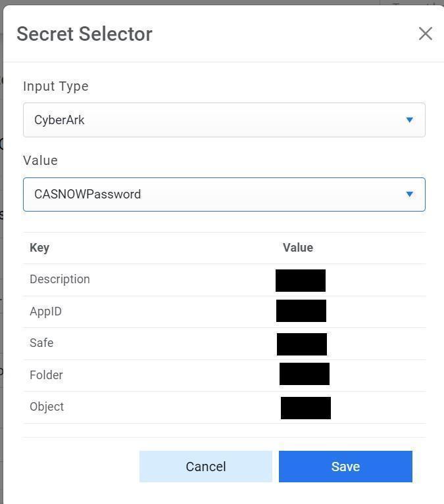Open the CASNOWPassword value dropdown
Viewport: 444px width, 504px height.
coord(224,195)
